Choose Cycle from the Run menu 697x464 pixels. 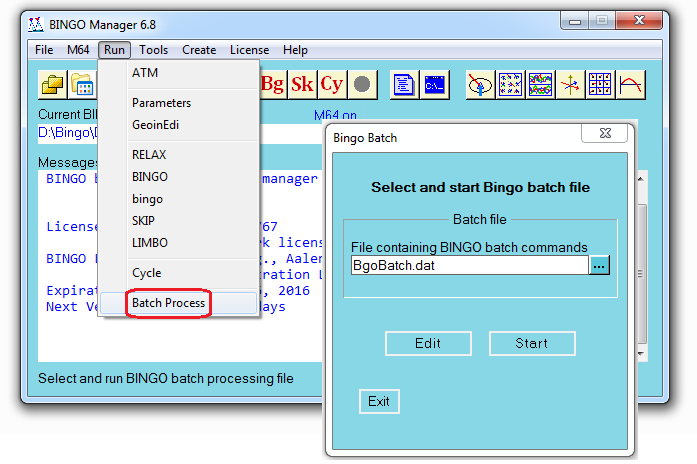[x=179, y=273]
